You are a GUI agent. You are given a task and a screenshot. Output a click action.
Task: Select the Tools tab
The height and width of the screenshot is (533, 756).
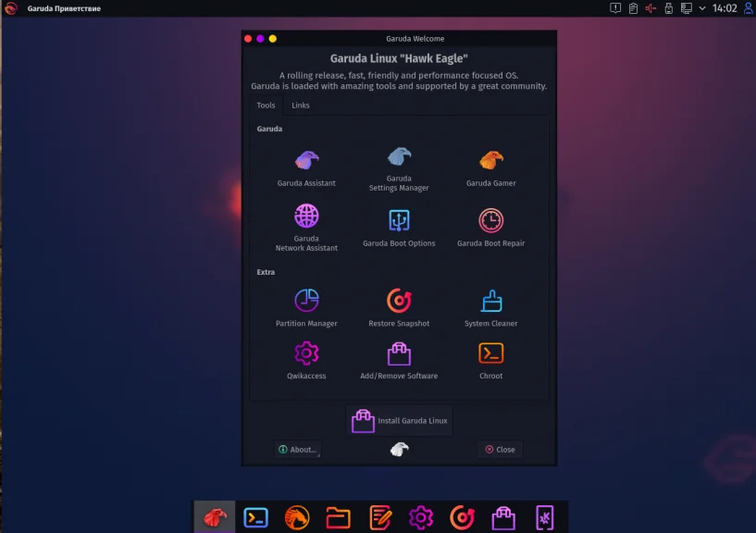(x=266, y=105)
